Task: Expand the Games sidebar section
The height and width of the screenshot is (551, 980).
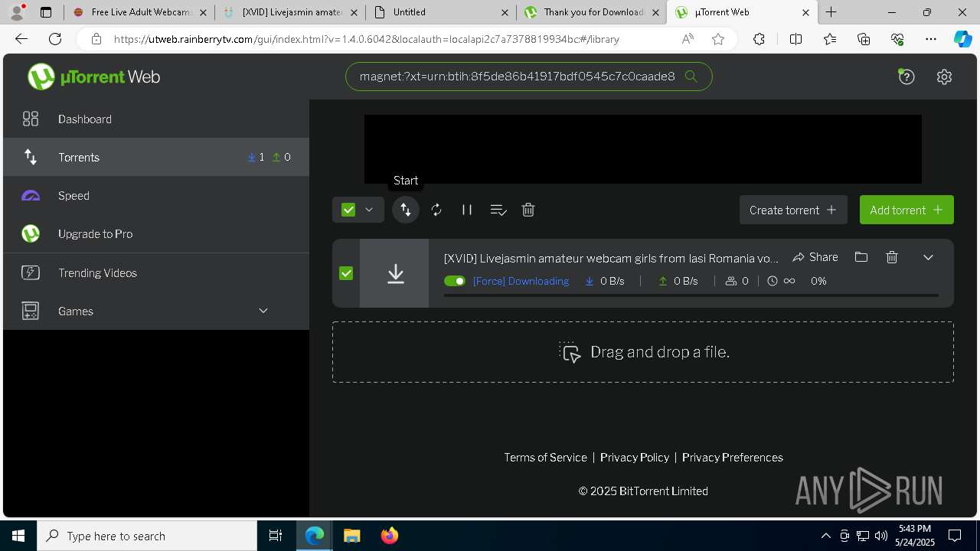Action: tap(263, 311)
